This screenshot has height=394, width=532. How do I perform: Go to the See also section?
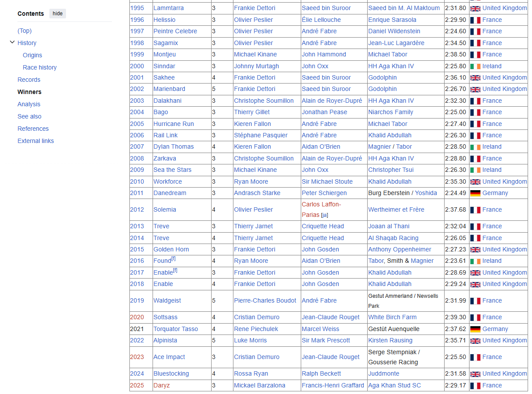click(x=29, y=116)
